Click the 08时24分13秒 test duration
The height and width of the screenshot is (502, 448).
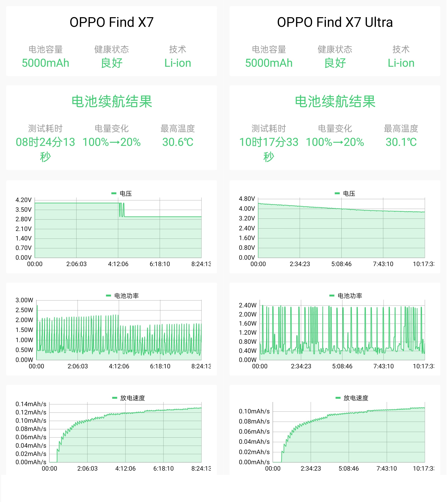45,150
